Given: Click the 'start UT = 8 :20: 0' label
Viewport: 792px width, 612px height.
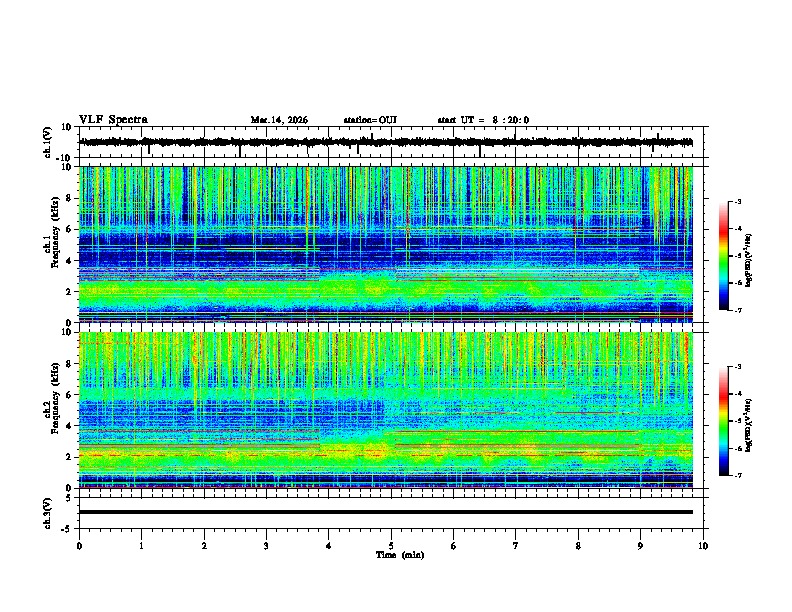Looking at the screenshot, I should (x=483, y=120).
